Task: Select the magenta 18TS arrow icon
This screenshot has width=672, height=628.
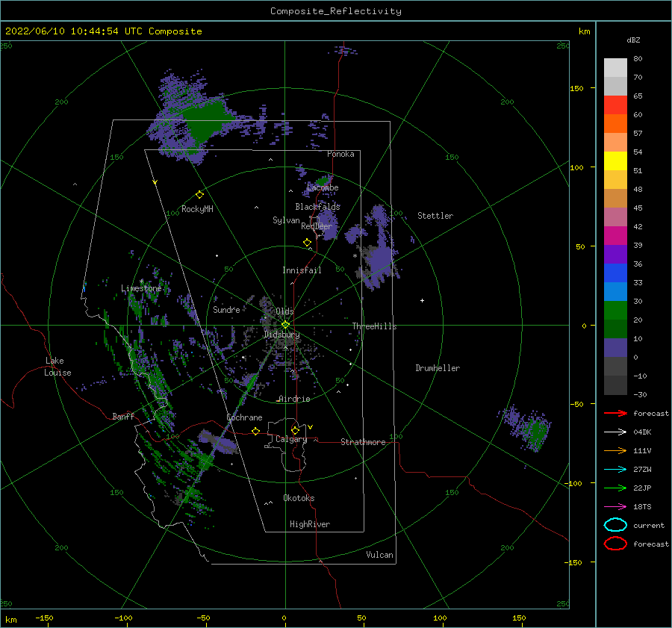Action: (x=615, y=507)
